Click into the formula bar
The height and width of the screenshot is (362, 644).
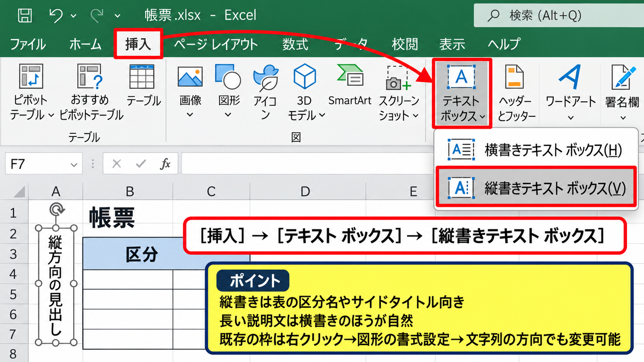pyautogui.click(x=307, y=163)
